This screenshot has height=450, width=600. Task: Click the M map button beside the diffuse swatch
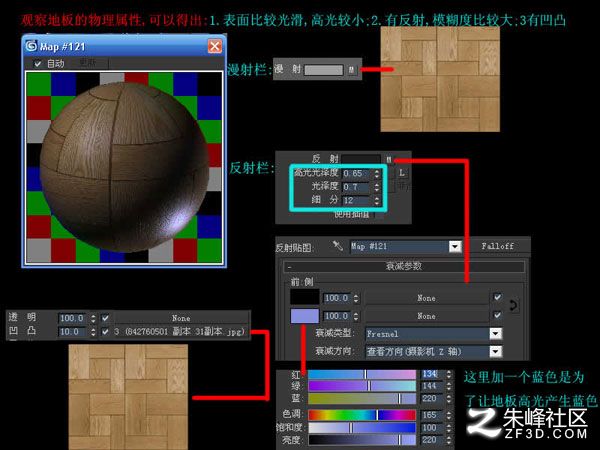pyautogui.click(x=352, y=69)
